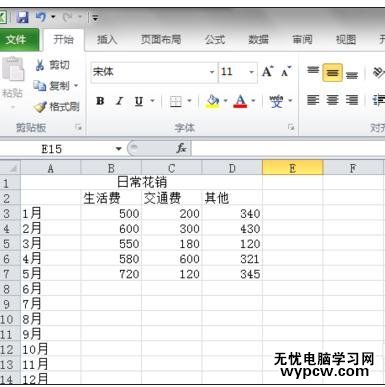Decrease font size with small A icon
This screenshot has width=385, height=387.
tap(286, 72)
